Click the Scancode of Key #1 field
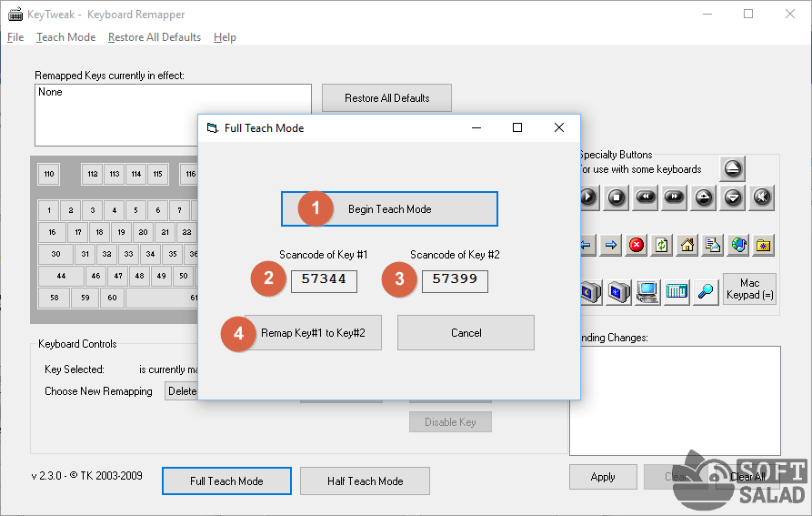 click(324, 279)
